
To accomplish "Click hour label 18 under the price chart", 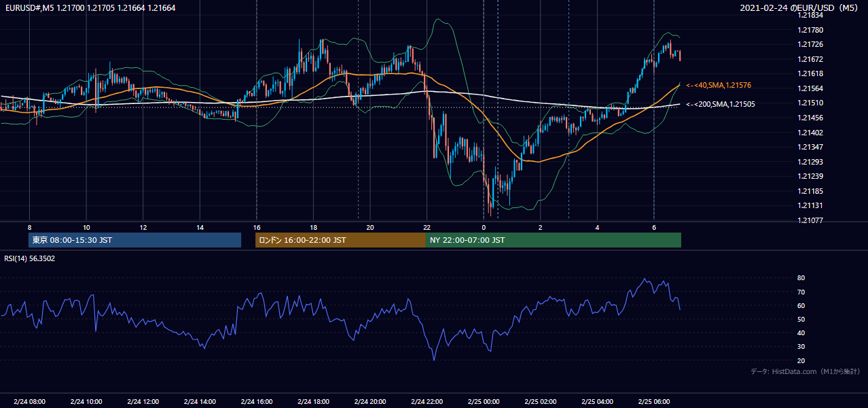I will pyautogui.click(x=313, y=227).
